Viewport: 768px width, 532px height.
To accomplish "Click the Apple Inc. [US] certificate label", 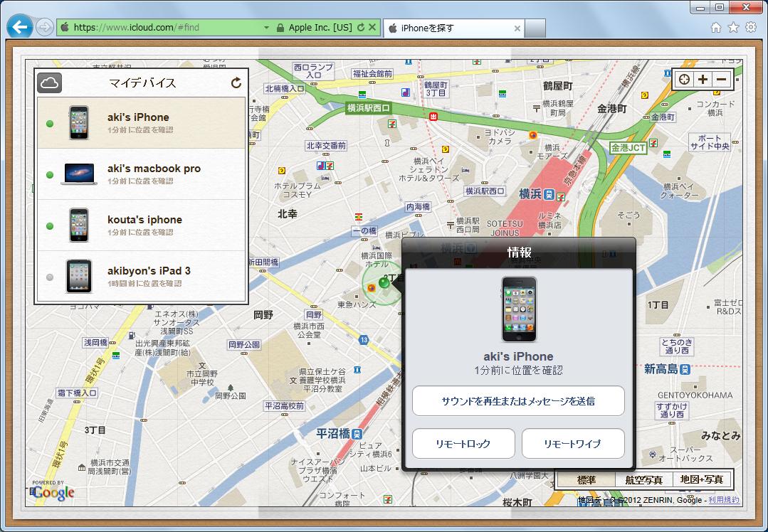I will coord(320,28).
